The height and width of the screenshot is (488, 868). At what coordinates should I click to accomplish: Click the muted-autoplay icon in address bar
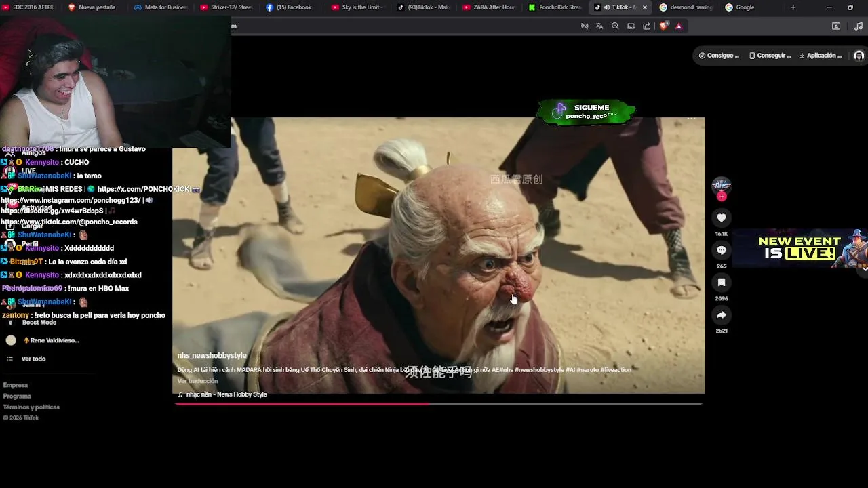[x=584, y=26]
